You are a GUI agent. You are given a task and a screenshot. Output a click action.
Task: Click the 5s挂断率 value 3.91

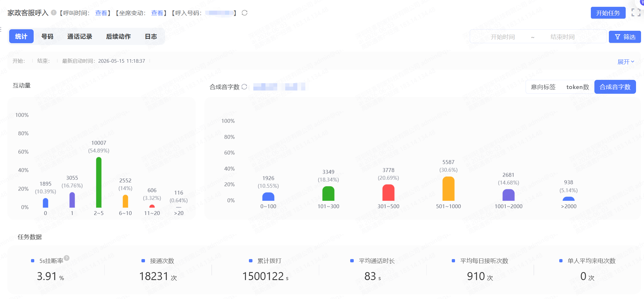pos(47,276)
